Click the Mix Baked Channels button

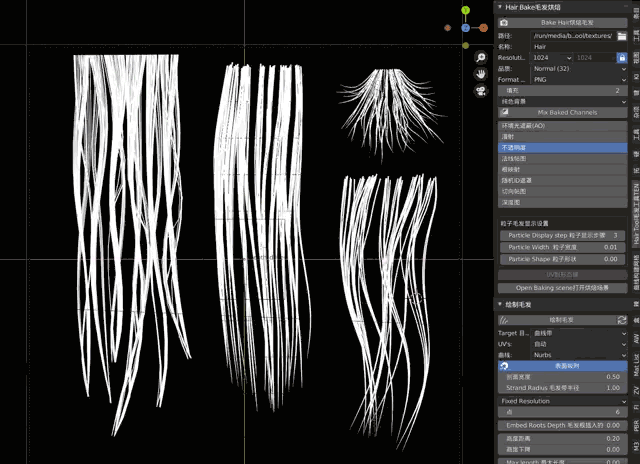point(563,112)
